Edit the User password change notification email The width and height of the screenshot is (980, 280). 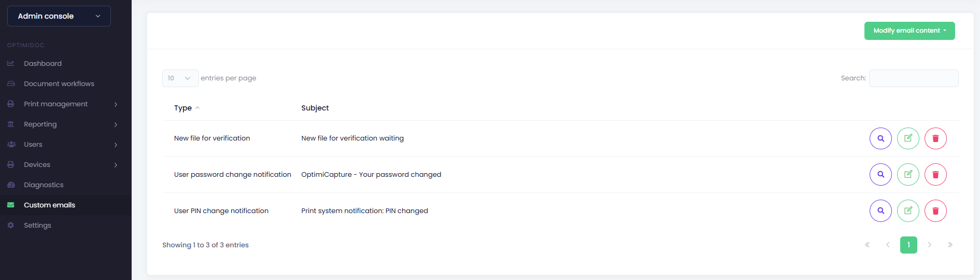click(x=908, y=175)
